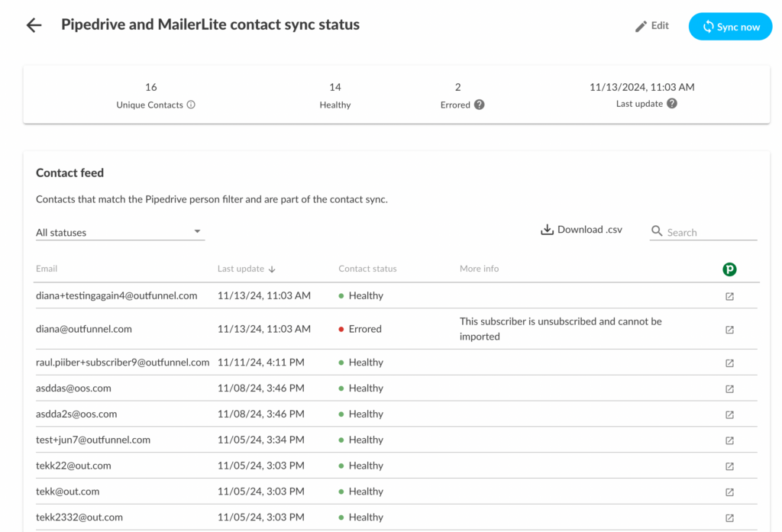Click the Contact status column header
782x532 pixels.
(367, 269)
